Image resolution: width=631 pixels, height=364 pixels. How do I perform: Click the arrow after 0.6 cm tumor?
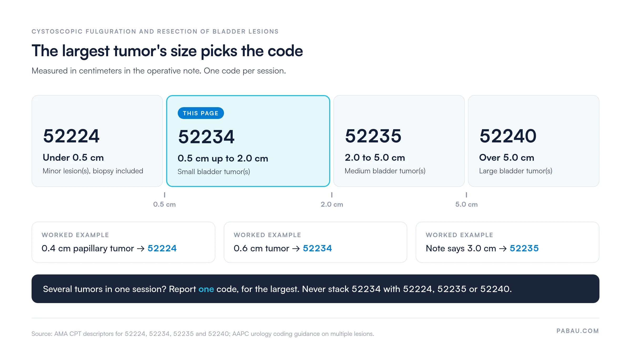point(296,248)
